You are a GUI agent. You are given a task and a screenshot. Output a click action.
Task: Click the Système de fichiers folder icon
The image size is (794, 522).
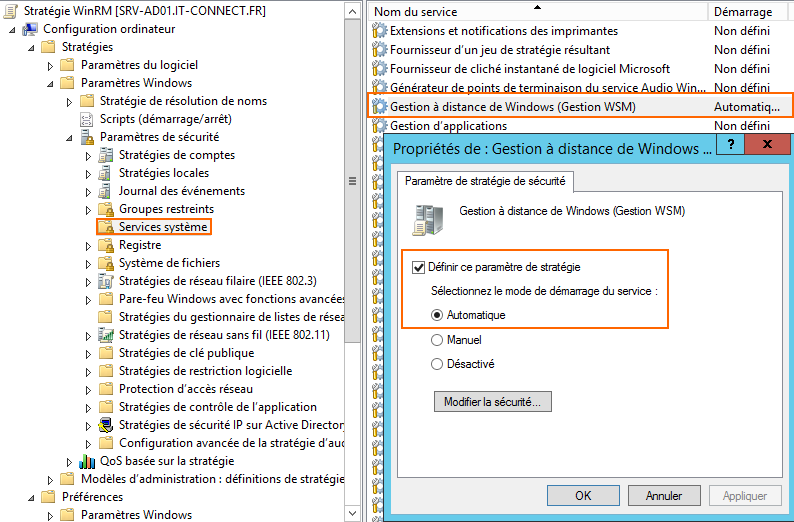(106, 263)
